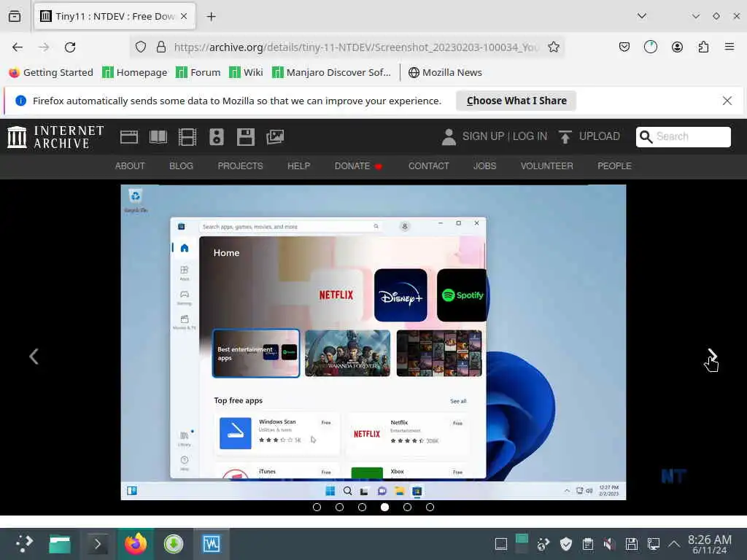This screenshot has height=560, width=747.
Task: Open the PROJECTS menu item
Action: [240, 166]
